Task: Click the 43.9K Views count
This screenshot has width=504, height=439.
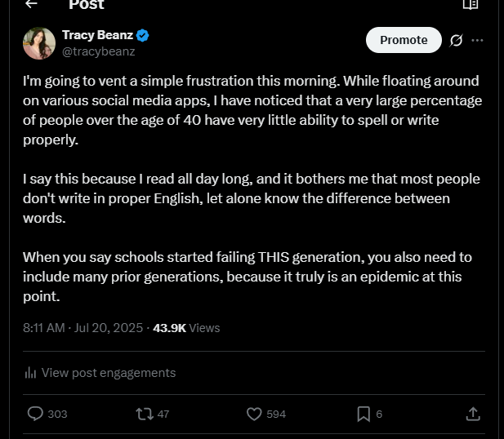Action: (186, 328)
